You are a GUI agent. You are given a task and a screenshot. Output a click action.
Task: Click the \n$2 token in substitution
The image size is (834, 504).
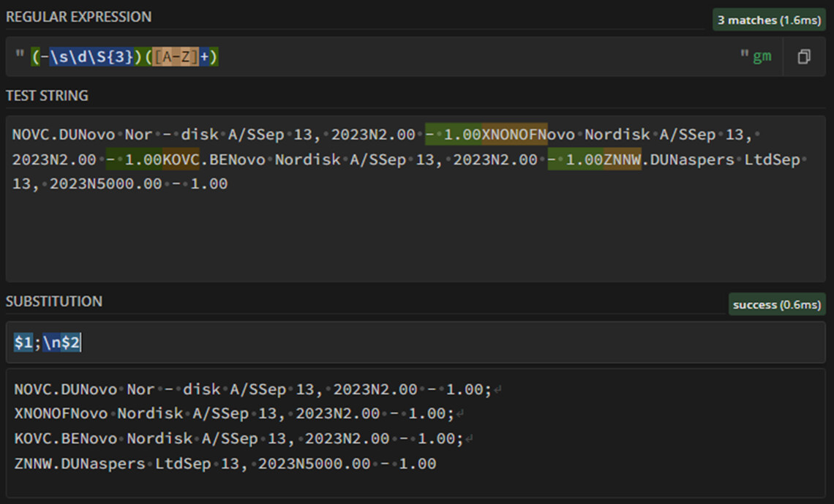(61, 342)
